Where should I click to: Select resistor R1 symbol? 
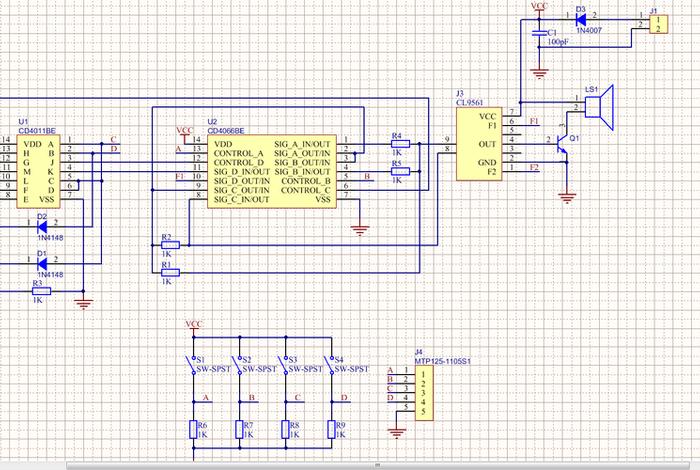[x=170, y=273]
